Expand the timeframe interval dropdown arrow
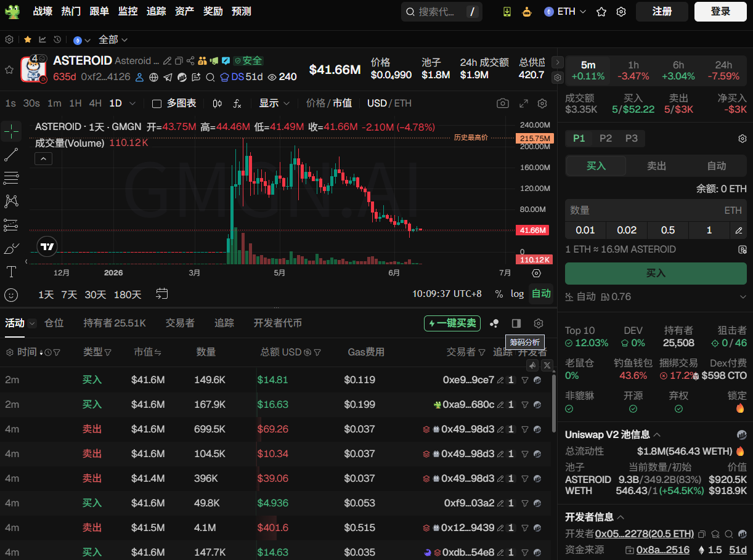This screenshot has width=753, height=560. (x=132, y=103)
